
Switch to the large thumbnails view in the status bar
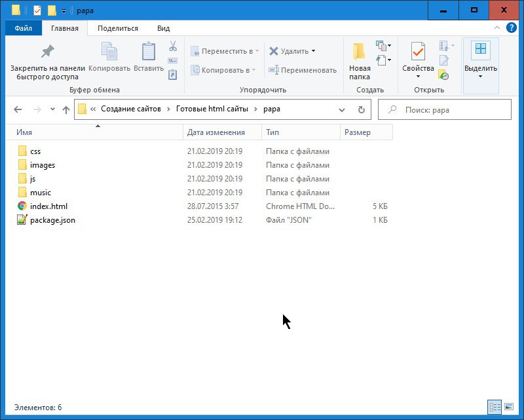point(508,407)
